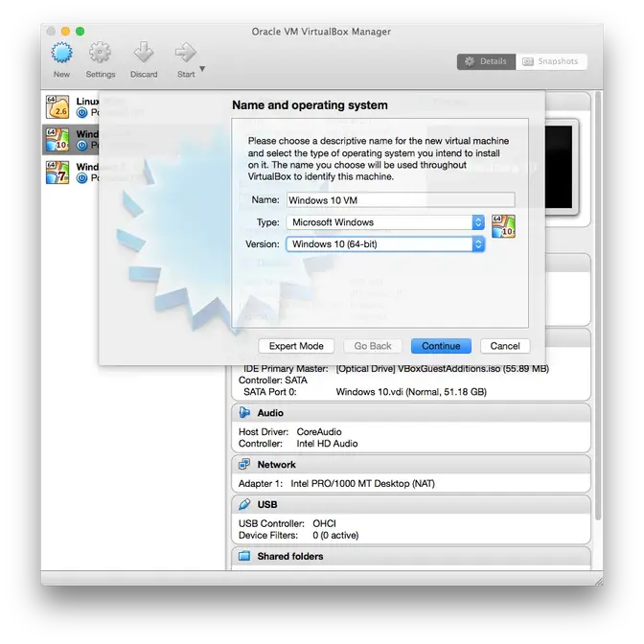Image resolution: width=644 pixels, height=644 pixels.
Task: Open the Version dropdown showing Windows 10 (64-bit)
Action: pos(385,244)
